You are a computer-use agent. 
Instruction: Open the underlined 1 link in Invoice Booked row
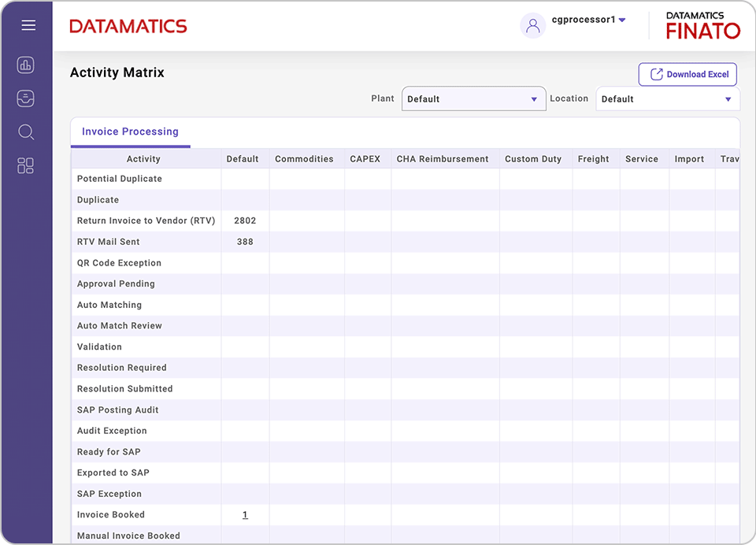[244, 514]
